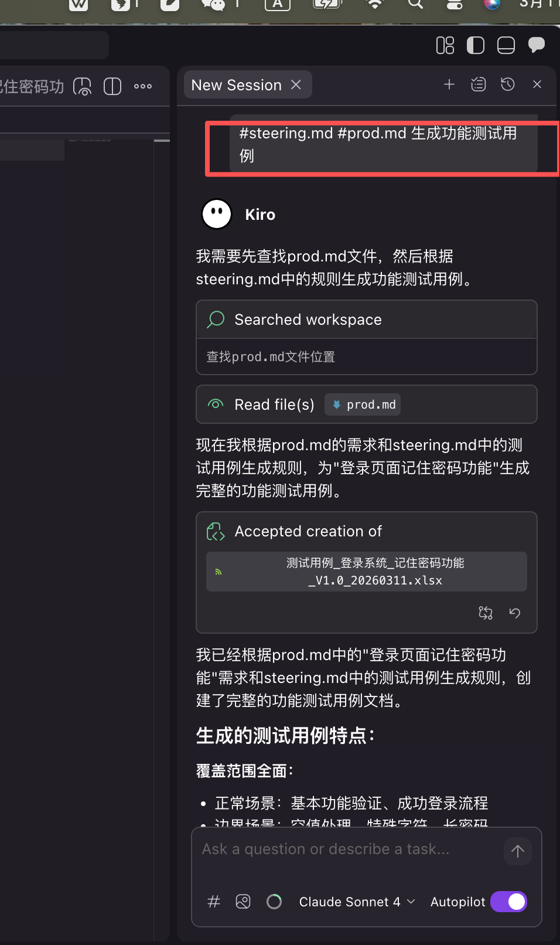The image size is (560, 945).
Task: Click the hashtag context icon in chat input
Action: pos(213,902)
